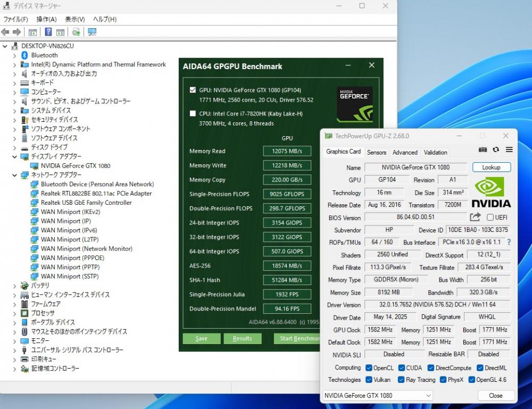This screenshot has height=409, width=532.
Task: Click the Memory Copy result 220.00 GB/s
Action: 287,180
